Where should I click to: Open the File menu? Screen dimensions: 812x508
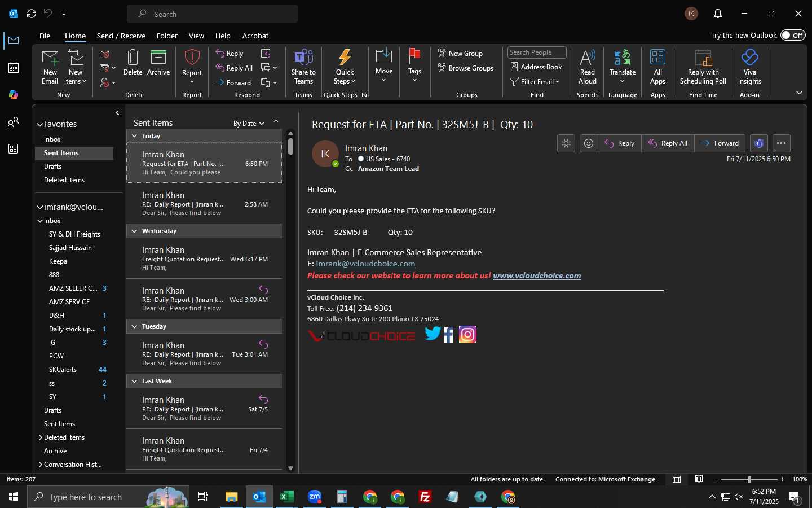pyautogui.click(x=45, y=36)
